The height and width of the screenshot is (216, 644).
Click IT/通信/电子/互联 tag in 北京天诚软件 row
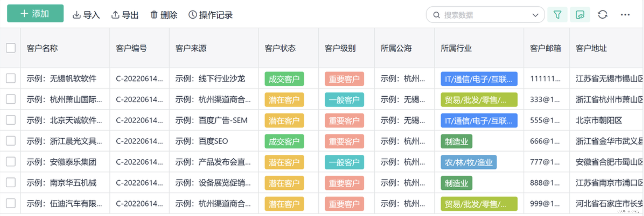pos(479,121)
